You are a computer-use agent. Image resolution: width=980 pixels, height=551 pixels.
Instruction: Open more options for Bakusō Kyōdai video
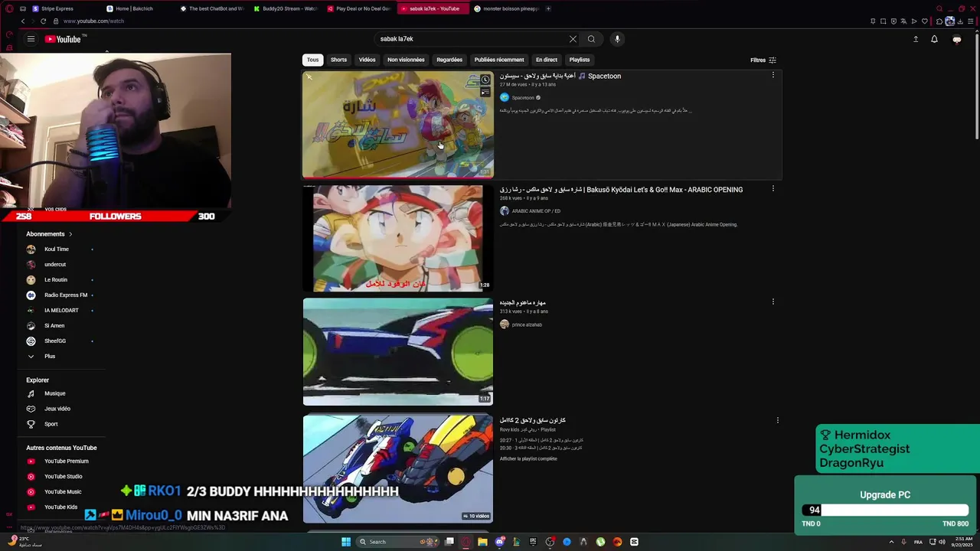pos(773,188)
